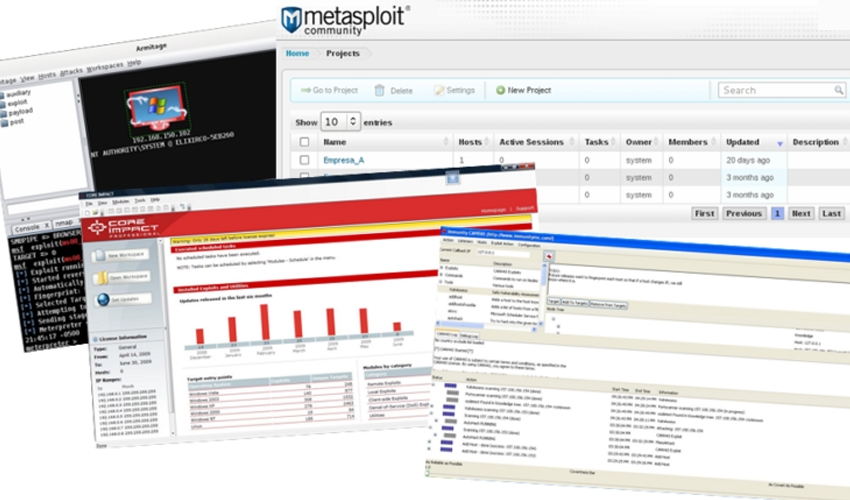Click the pencil Settings icon in Metasploit
The image size is (850, 500).
click(x=439, y=90)
